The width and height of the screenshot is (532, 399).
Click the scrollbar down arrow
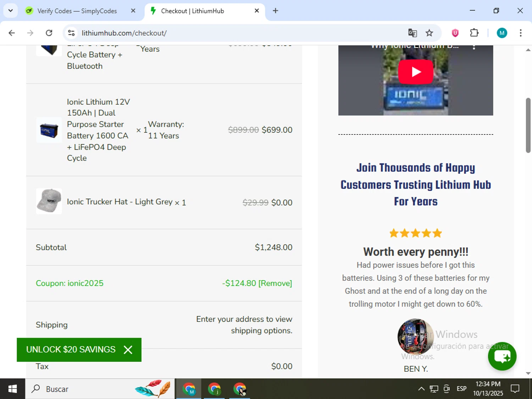528,373
